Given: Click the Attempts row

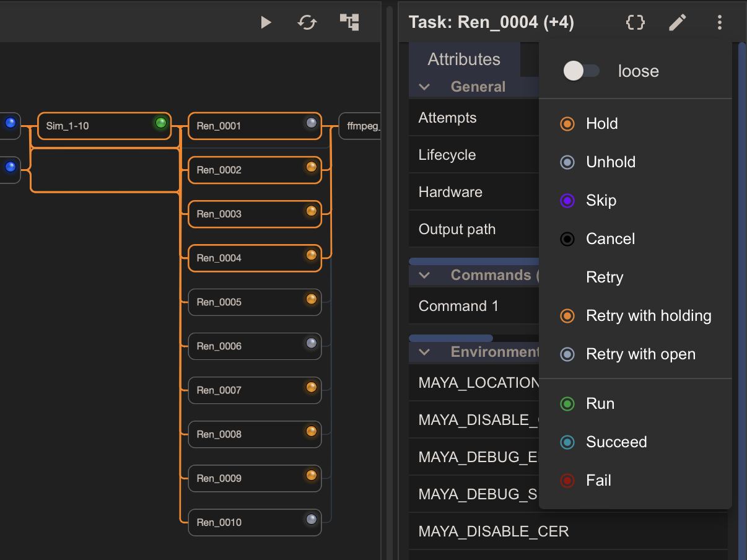Looking at the screenshot, I should tap(474, 118).
